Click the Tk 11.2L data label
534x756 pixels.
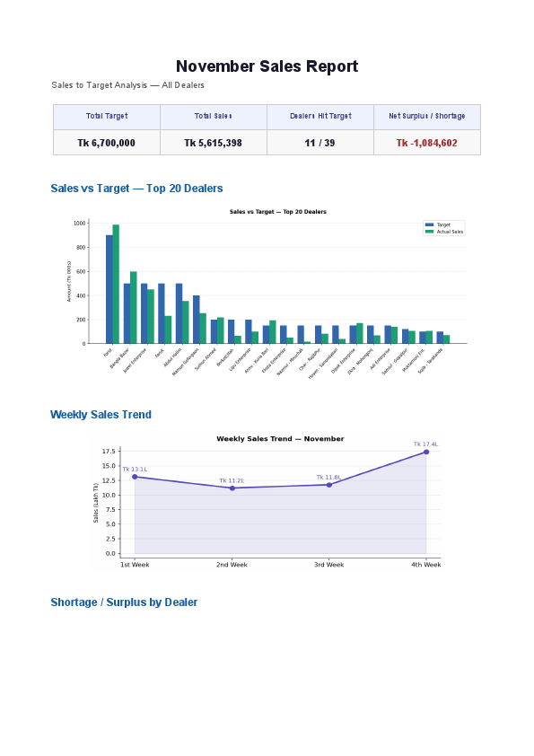click(232, 480)
